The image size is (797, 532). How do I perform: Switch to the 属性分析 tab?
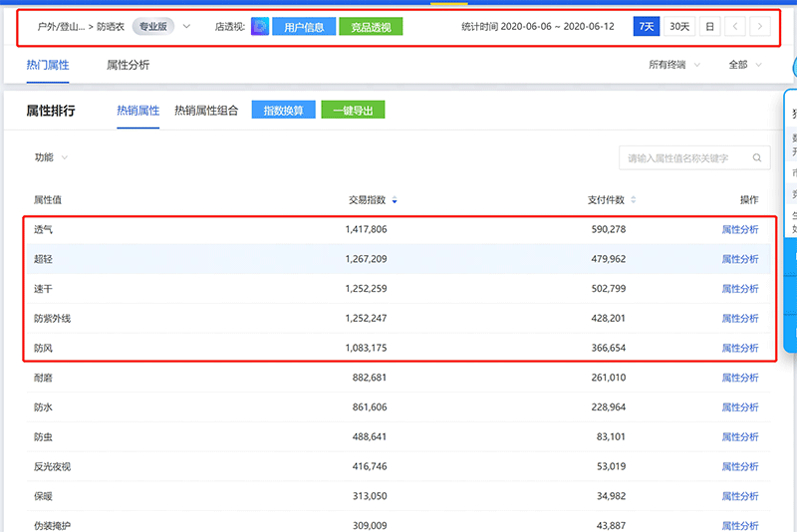[x=129, y=65]
